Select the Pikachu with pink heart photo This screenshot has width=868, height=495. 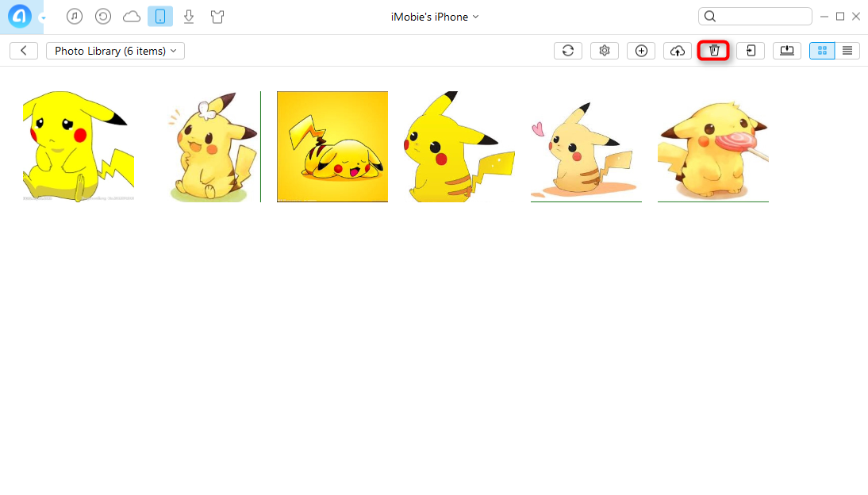[x=586, y=147]
